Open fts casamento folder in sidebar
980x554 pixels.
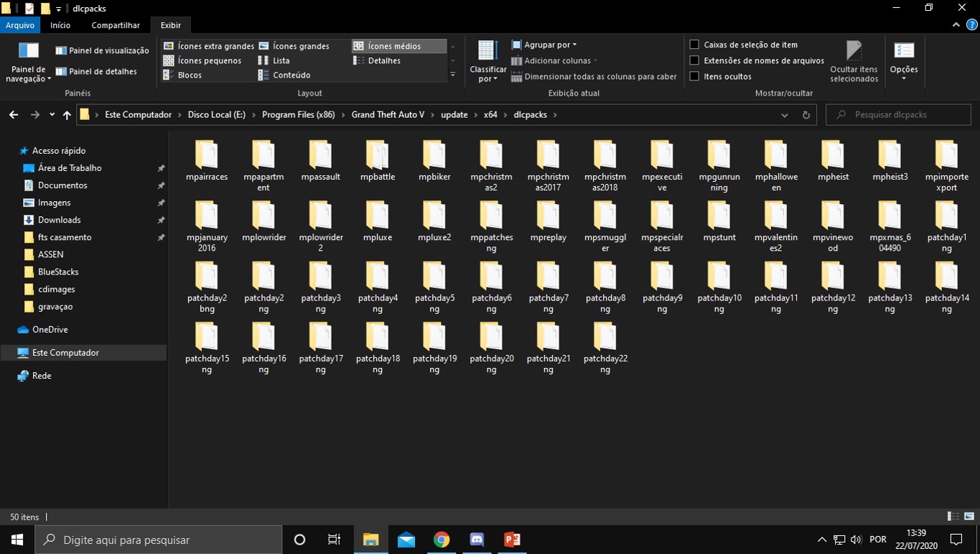65,237
